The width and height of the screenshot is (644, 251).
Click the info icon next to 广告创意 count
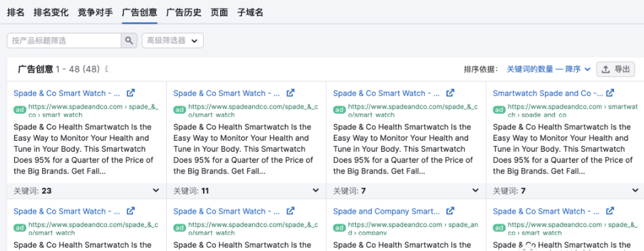pos(106,69)
